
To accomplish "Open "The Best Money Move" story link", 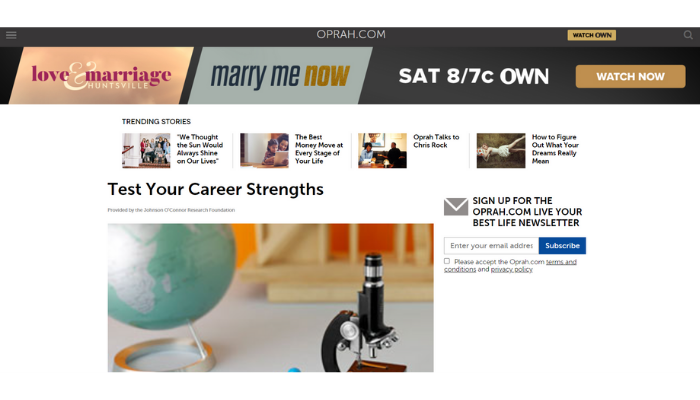I will click(319, 149).
